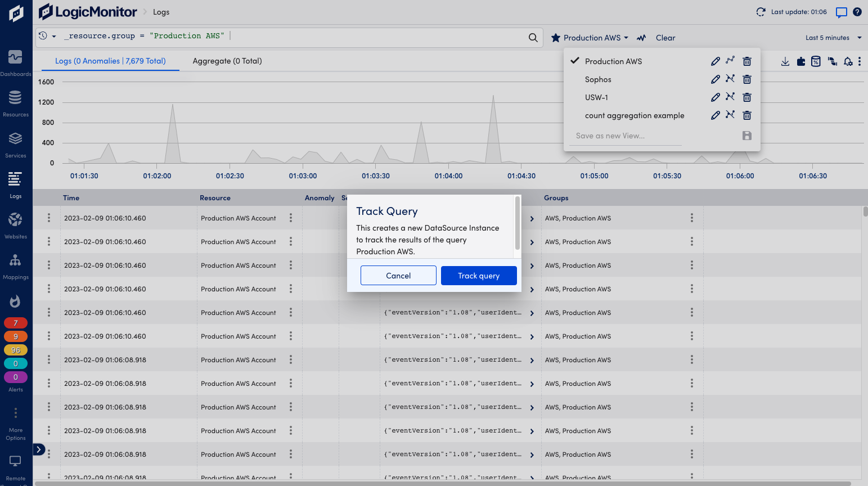
Task: Toggle anomaly detection on Production AWS view
Action: coord(731,61)
